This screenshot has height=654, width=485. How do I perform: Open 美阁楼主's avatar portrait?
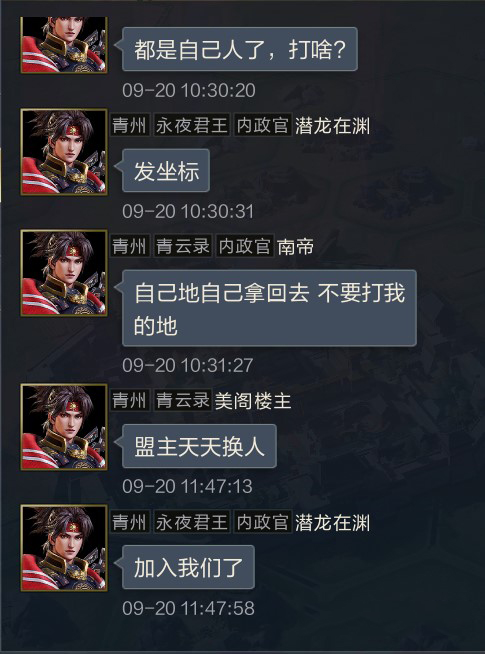click(x=64, y=427)
